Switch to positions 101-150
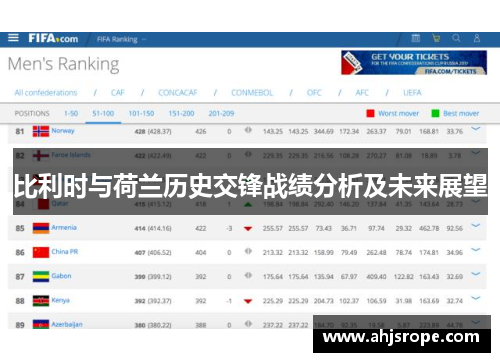Viewport: 500px width, 362px height. coord(141,114)
